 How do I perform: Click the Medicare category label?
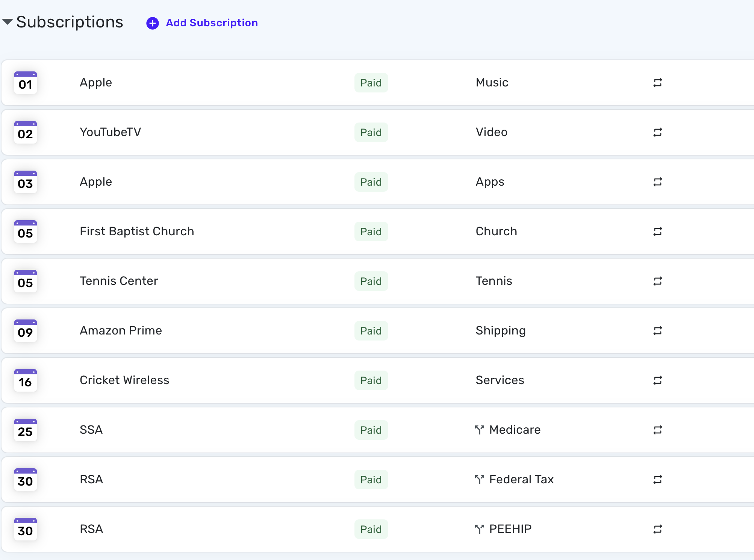[x=515, y=430]
